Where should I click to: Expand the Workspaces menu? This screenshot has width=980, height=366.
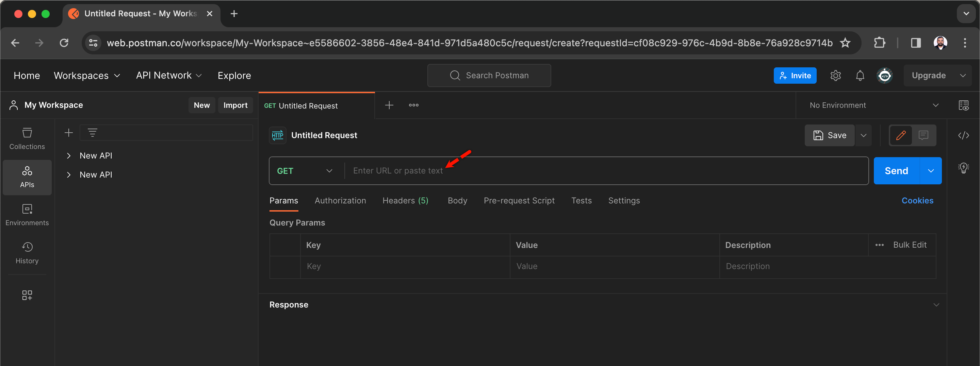pyautogui.click(x=87, y=75)
